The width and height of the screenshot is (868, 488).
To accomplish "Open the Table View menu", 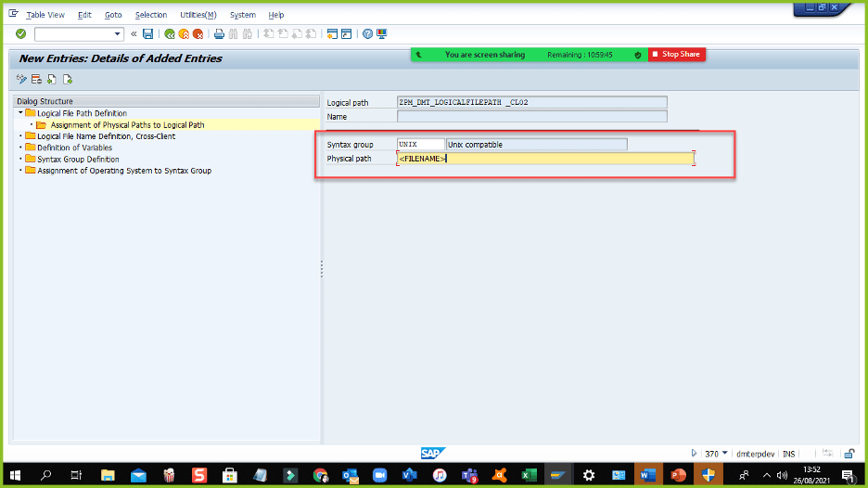I will [x=45, y=15].
